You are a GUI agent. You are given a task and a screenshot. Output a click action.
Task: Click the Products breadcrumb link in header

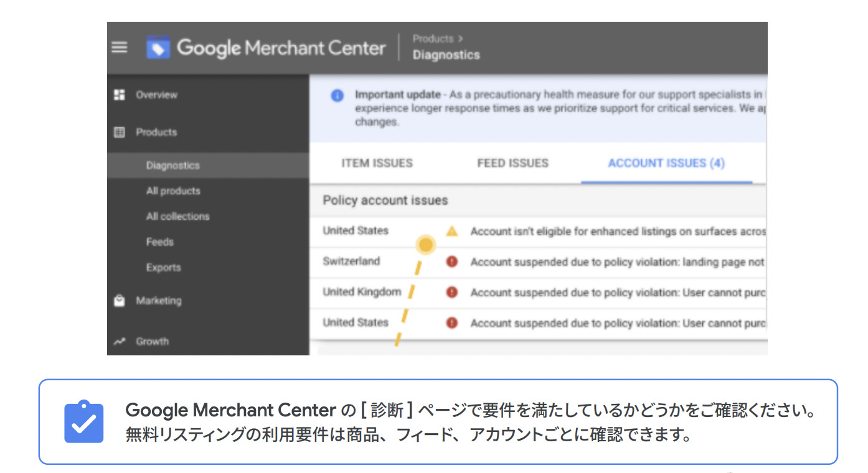[433, 39]
